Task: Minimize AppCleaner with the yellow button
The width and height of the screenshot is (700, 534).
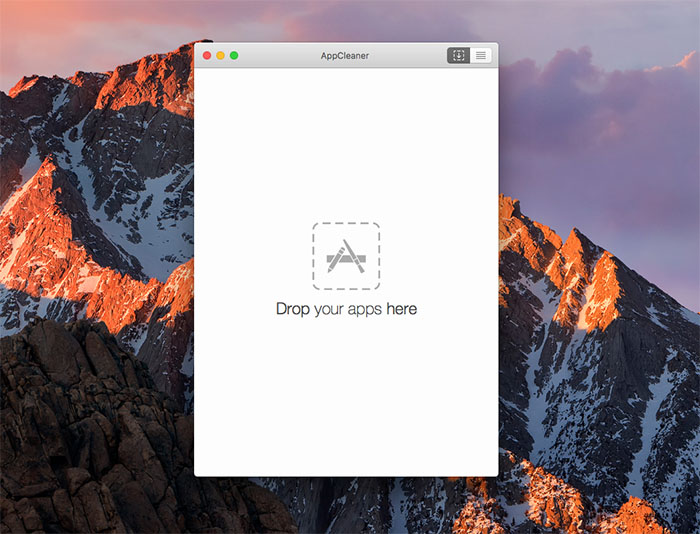Action: [x=221, y=55]
